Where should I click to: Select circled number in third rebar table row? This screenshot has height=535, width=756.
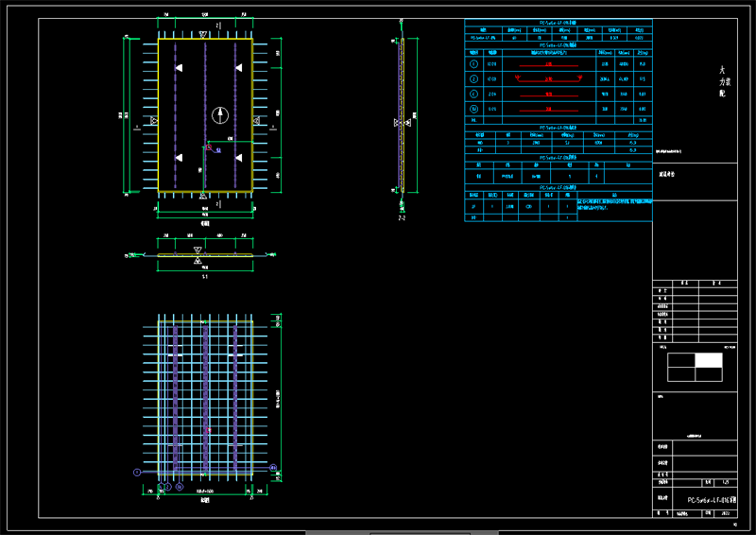(x=474, y=95)
